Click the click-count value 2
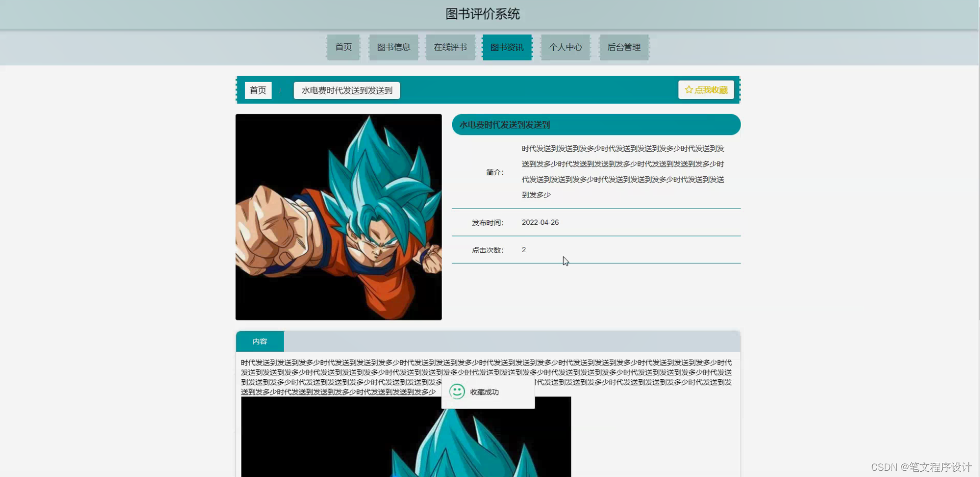This screenshot has width=980, height=477. tap(524, 250)
